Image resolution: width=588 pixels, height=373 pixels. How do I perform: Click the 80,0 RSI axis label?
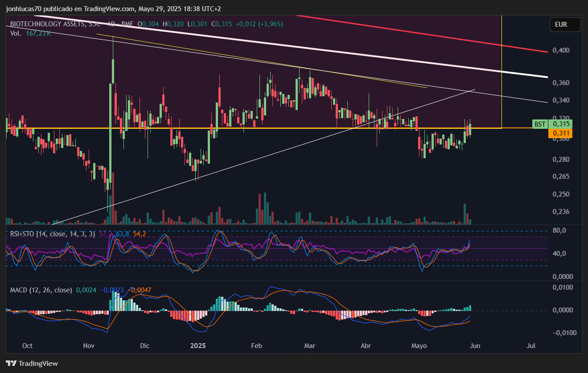559,230
